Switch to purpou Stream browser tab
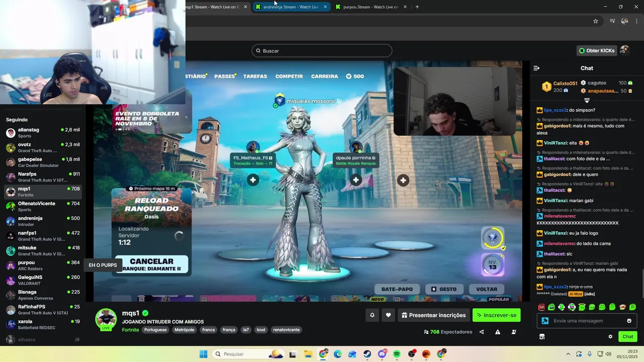 coord(370,7)
